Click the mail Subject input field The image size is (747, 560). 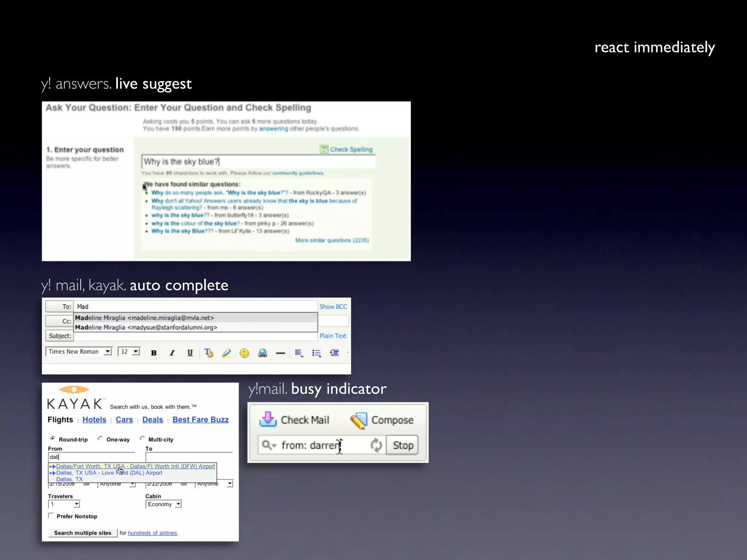pos(196,337)
